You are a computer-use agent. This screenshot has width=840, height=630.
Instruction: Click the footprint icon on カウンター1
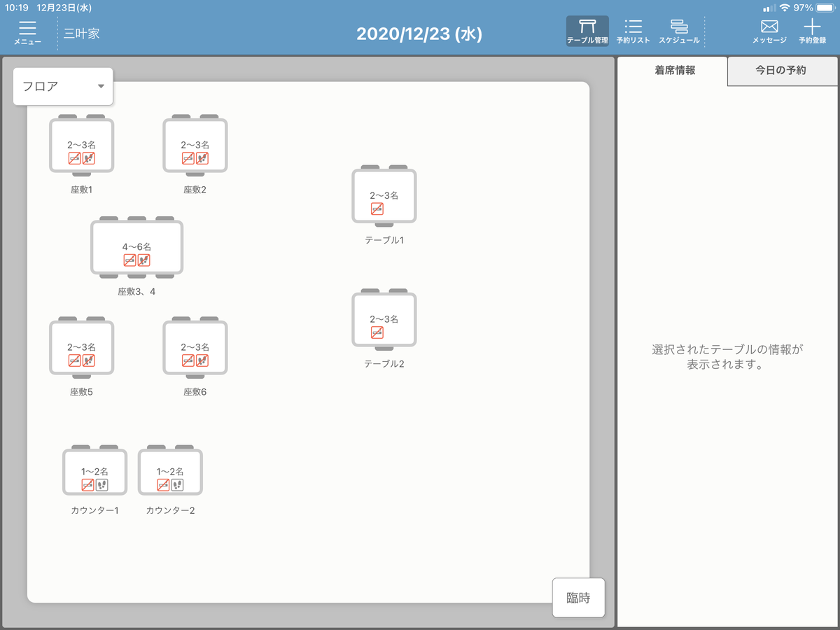102,485
